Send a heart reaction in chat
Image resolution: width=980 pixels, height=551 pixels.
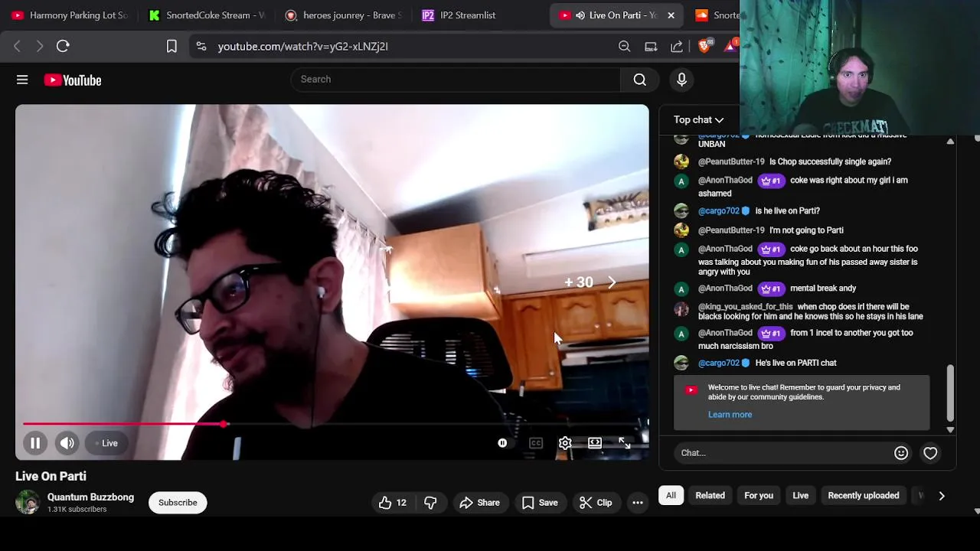click(930, 453)
